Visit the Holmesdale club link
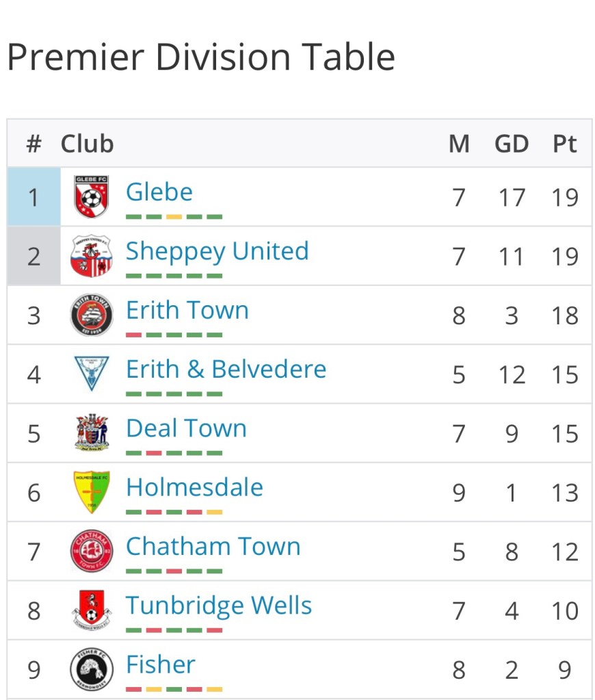 click(194, 487)
